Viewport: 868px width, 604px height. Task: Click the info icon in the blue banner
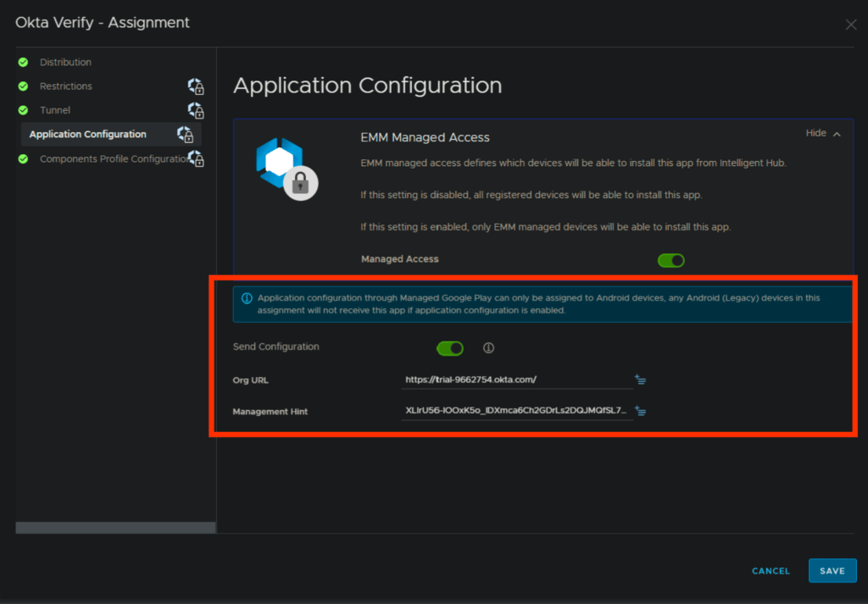(247, 298)
